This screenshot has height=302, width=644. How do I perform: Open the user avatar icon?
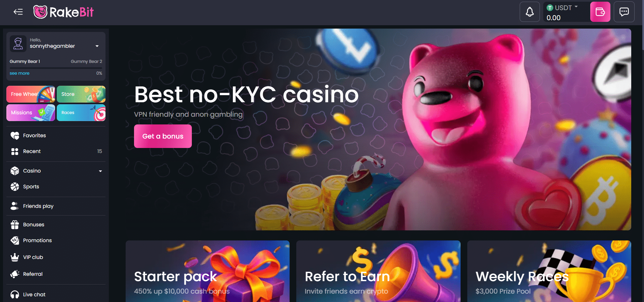[x=18, y=44]
